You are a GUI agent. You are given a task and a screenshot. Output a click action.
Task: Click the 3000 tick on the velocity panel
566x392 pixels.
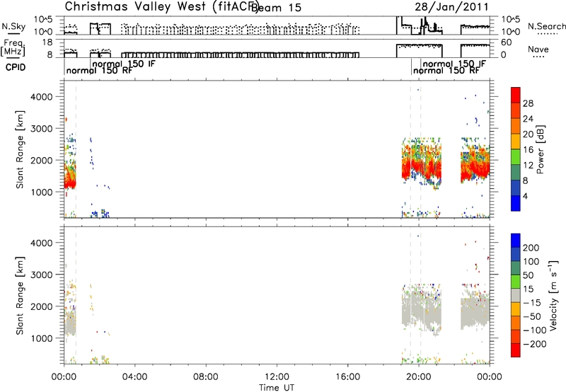coord(42,275)
